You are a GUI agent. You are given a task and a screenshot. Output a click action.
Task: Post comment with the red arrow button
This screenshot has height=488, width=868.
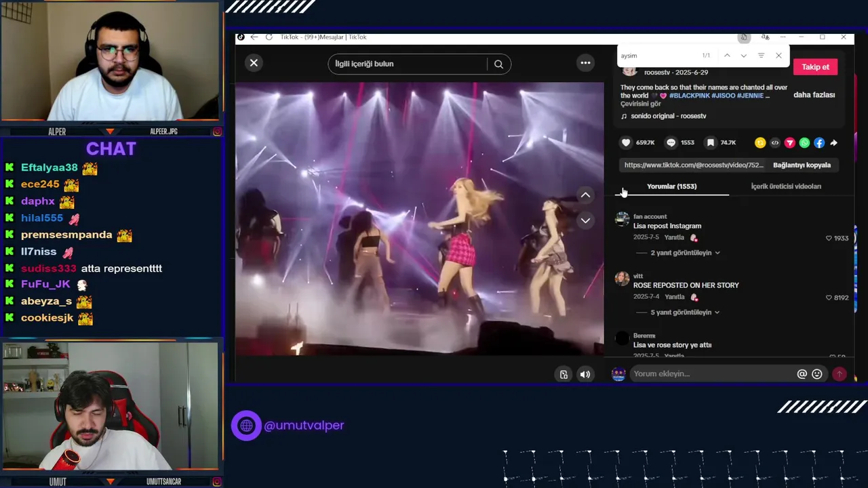click(x=840, y=374)
